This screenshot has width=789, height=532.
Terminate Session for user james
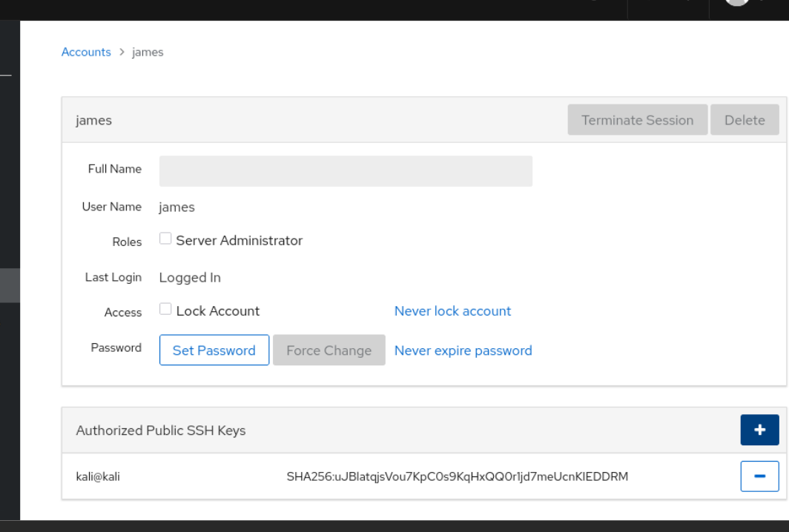point(637,120)
